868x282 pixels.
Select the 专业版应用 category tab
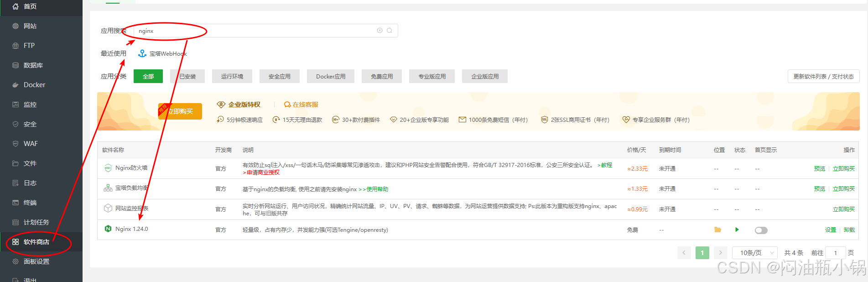pyautogui.click(x=432, y=77)
